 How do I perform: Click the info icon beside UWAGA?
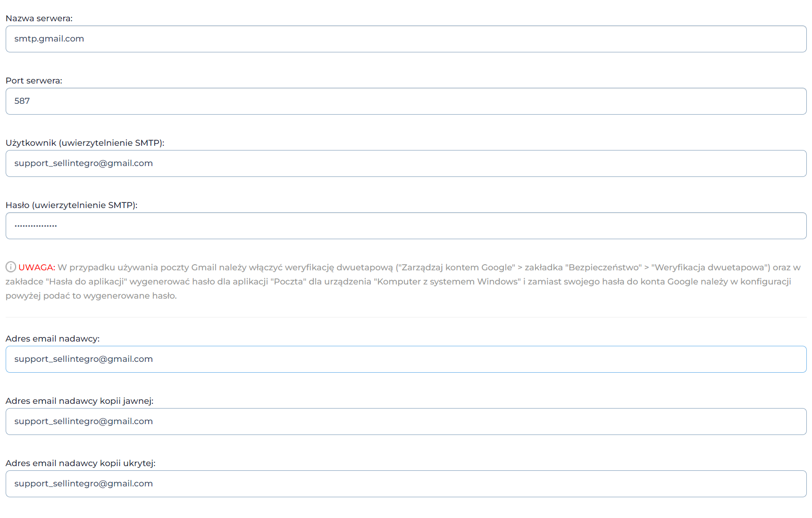11,267
